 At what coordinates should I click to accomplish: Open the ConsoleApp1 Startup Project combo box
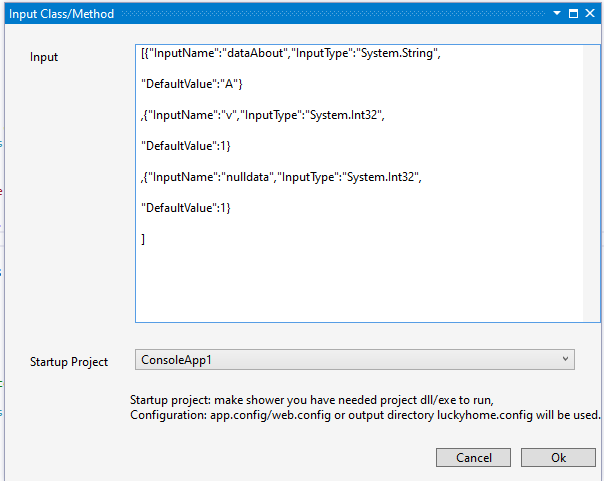[x=354, y=360]
